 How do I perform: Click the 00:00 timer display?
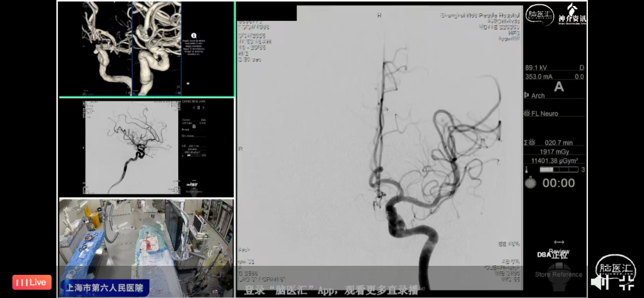559,183
